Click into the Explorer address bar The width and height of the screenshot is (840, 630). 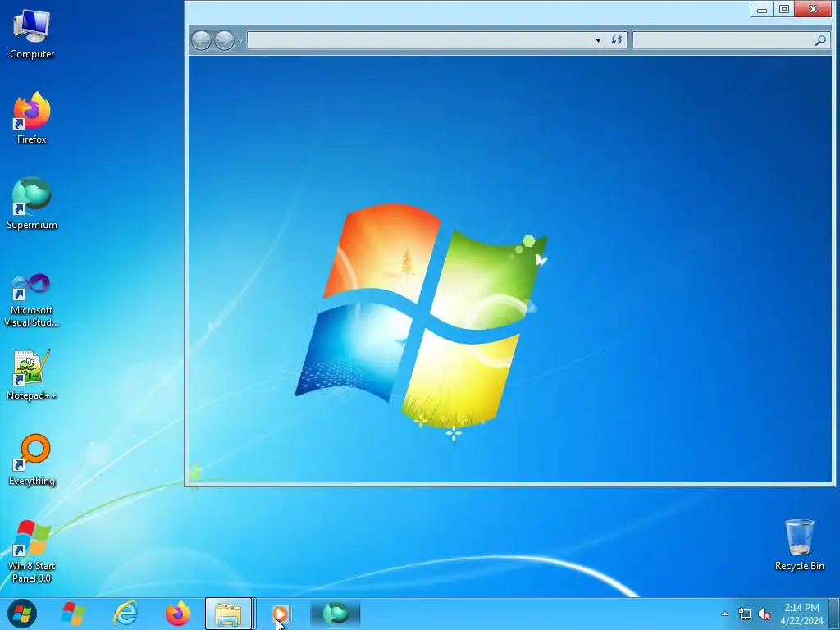click(x=420, y=40)
